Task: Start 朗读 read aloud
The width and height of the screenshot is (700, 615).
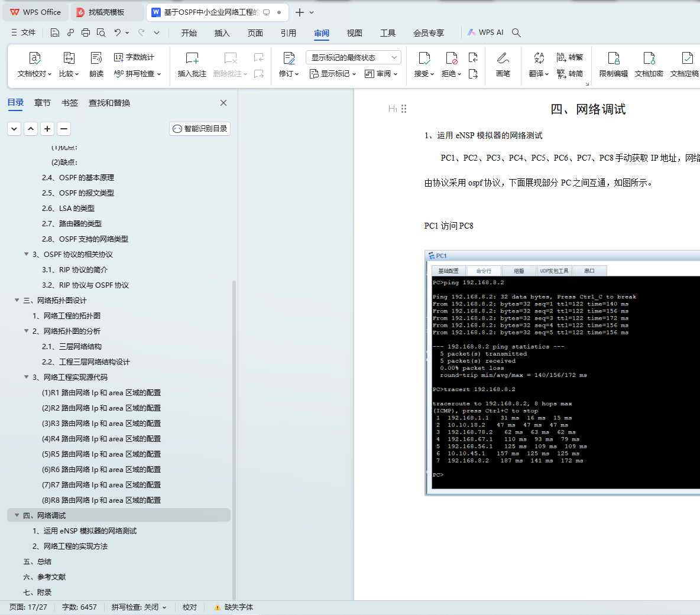Action: pos(96,64)
